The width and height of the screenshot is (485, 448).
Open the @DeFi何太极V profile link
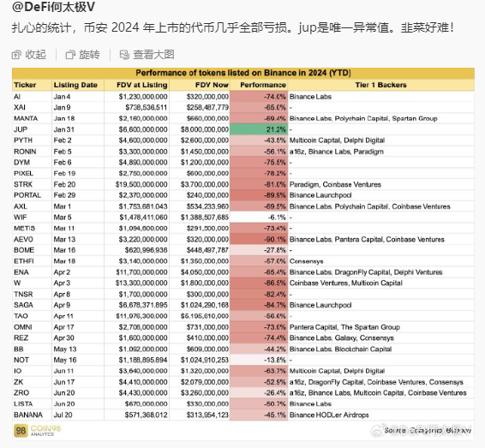[x=53, y=7]
